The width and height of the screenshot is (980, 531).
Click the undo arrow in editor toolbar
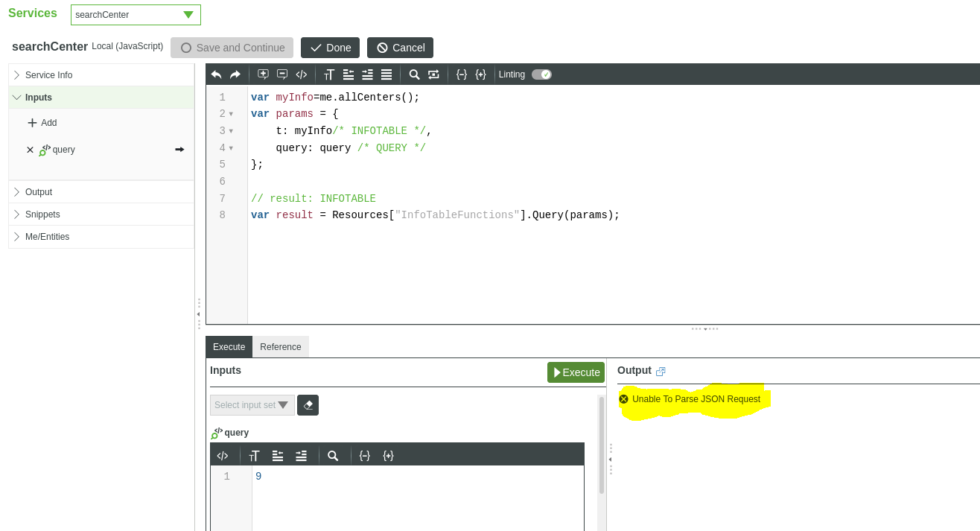[x=216, y=74]
